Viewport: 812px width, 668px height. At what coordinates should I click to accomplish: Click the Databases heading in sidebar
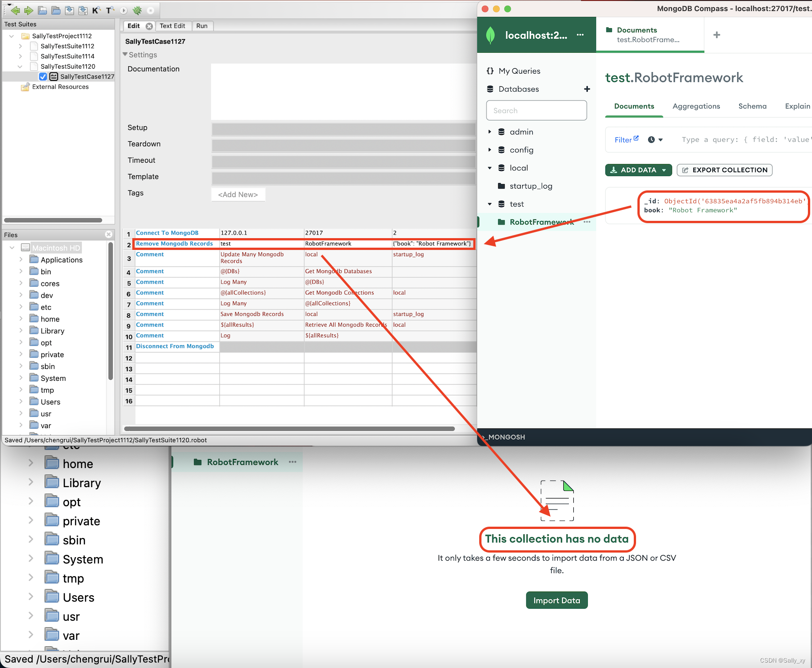click(x=518, y=89)
